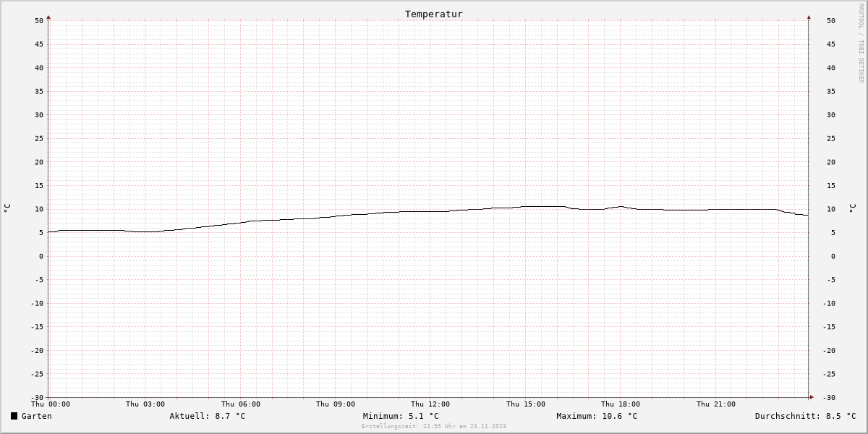Viewport: 868px width, 434px height.
Task: Click the left axis "°C" unit label
Action: tap(7, 208)
